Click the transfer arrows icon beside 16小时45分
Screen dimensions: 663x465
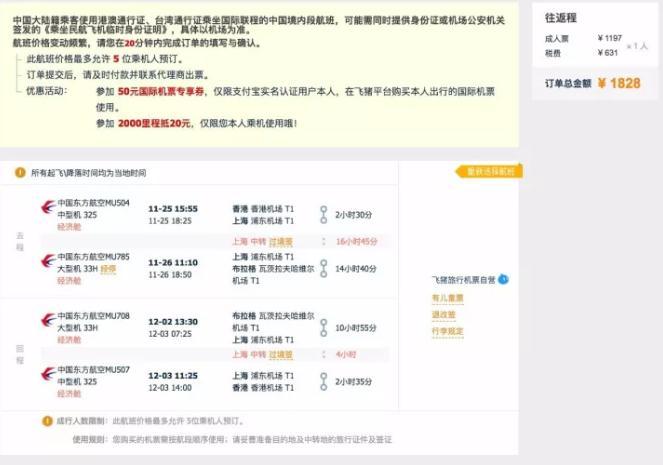pyautogui.click(x=324, y=241)
